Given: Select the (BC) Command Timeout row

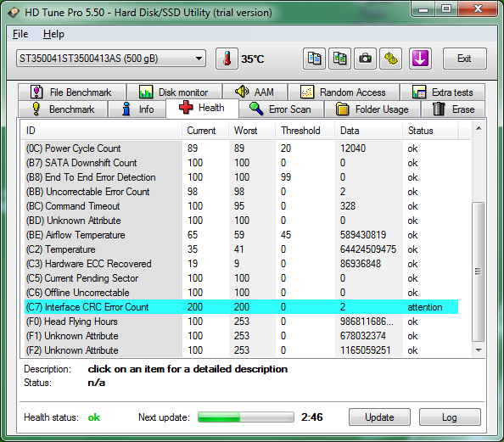Looking at the screenshot, I should pyautogui.click(x=241, y=206).
